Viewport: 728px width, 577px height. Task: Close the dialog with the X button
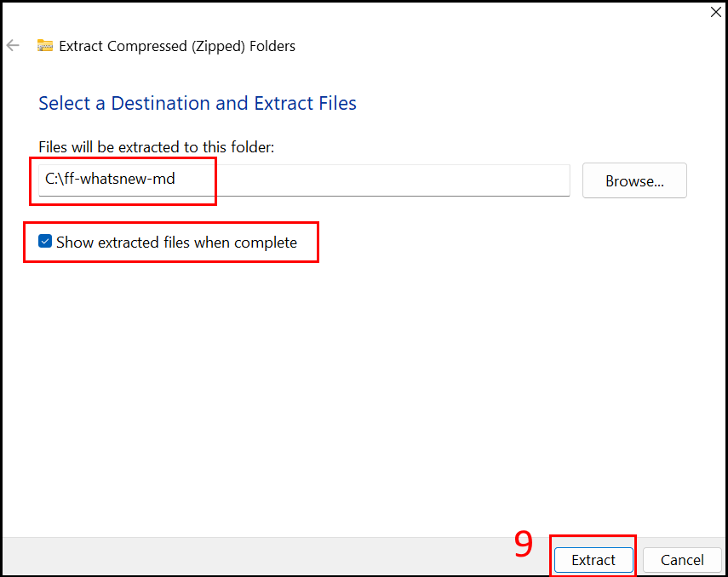click(716, 12)
